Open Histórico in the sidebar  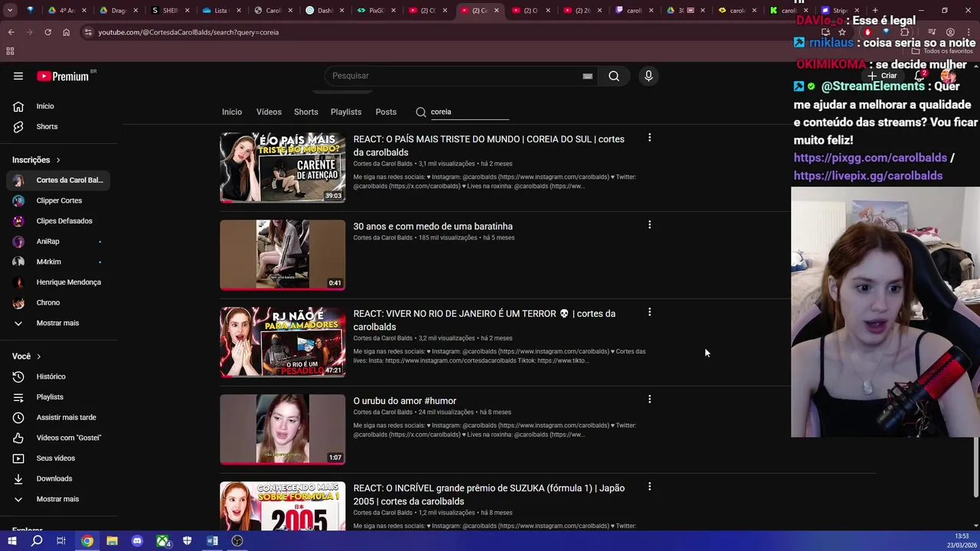pos(59,377)
